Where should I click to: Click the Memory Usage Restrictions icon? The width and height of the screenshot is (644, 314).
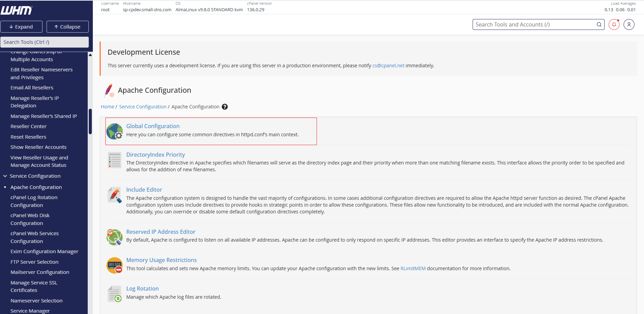pyautogui.click(x=115, y=265)
